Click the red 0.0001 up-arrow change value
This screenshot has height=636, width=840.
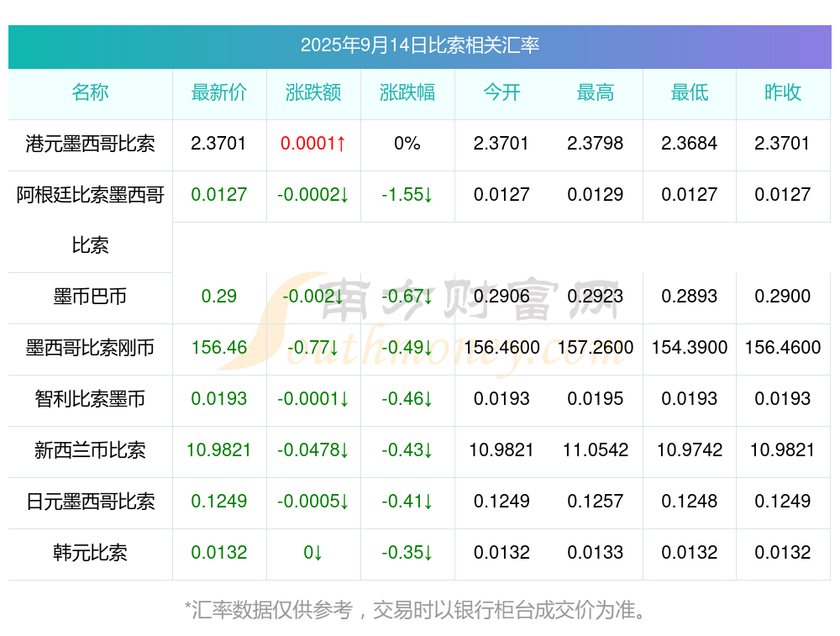click(313, 144)
